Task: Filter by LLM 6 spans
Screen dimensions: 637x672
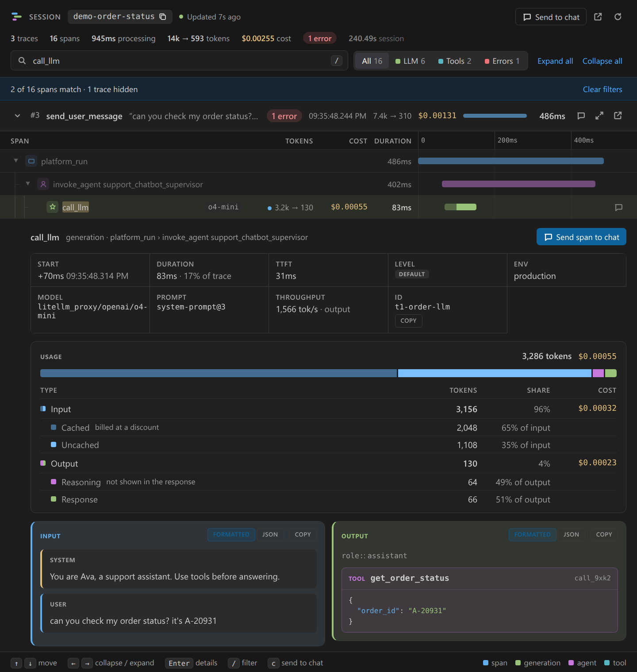Action: point(410,61)
